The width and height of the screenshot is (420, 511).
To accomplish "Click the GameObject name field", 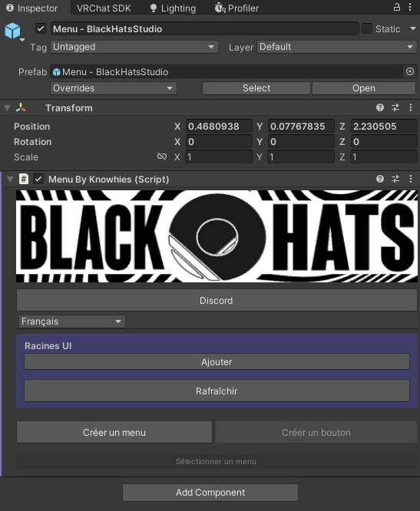I will (x=205, y=28).
